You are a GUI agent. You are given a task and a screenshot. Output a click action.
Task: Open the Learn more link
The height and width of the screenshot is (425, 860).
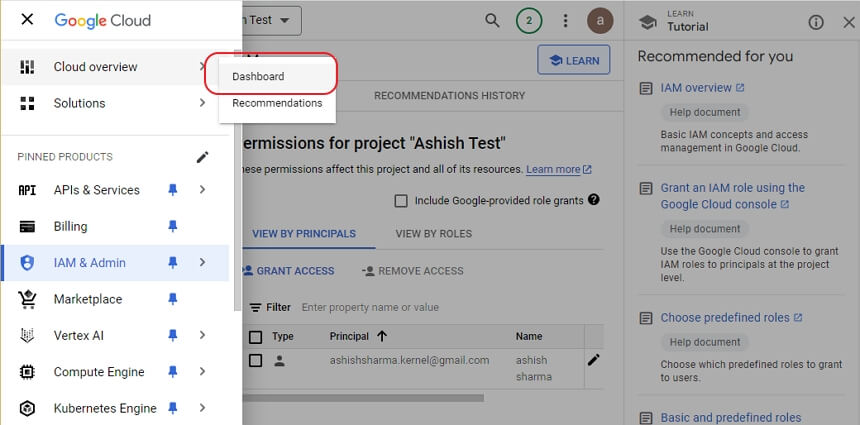click(558, 169)
